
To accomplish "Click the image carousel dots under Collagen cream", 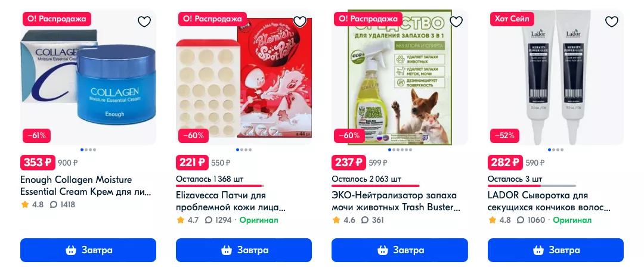I will 88,150.
